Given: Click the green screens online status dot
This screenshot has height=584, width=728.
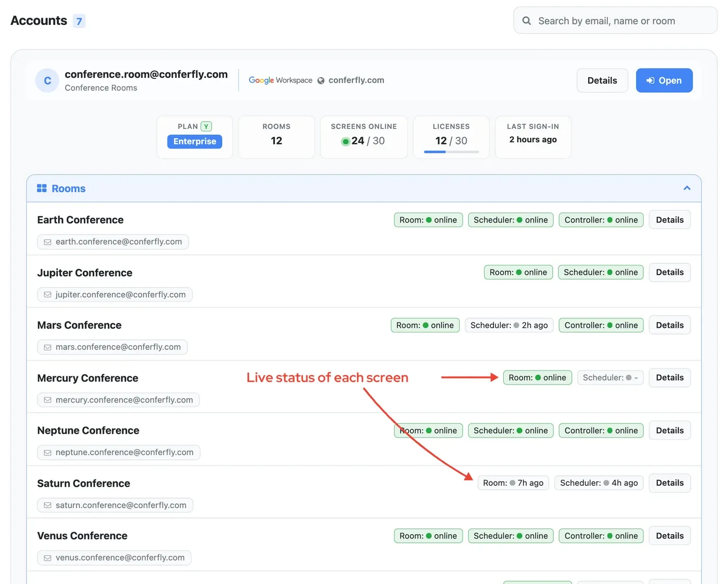Looking at the screenshot, I should pyautogui.click(x=345, y=141).
